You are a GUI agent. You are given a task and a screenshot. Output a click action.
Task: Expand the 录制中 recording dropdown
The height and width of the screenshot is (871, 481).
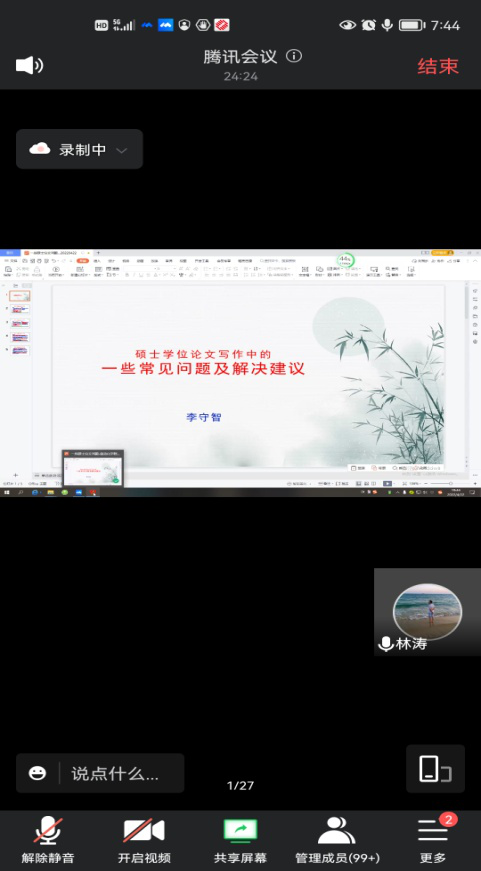click(121, 150)
